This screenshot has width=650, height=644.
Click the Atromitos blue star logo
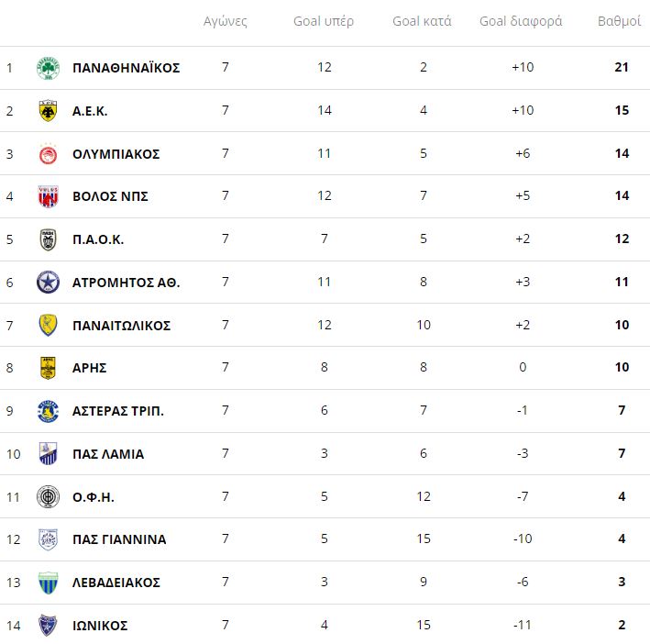tap(48, 283)
